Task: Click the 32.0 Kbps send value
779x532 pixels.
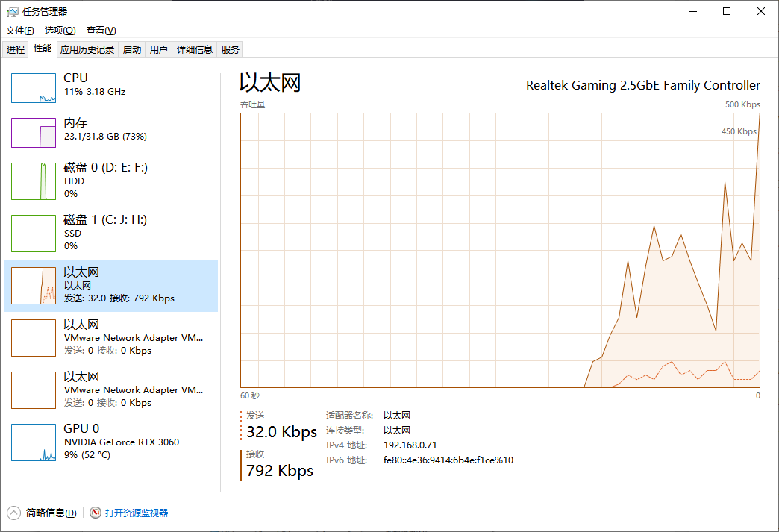Action: click(282, 432)
